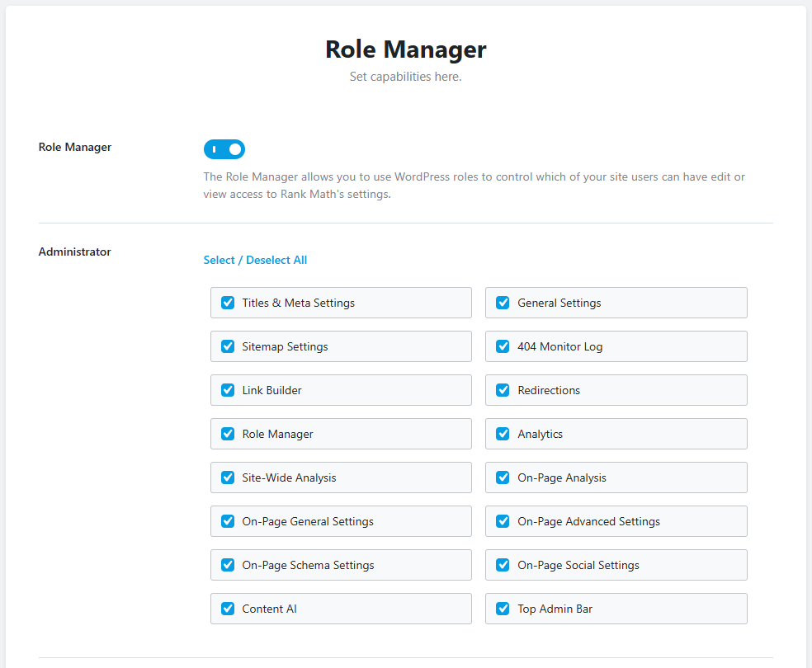The height and width of the screenshot is (668, 812).
Task: Uncheck the Redirections checkbox
Action: 503,390
